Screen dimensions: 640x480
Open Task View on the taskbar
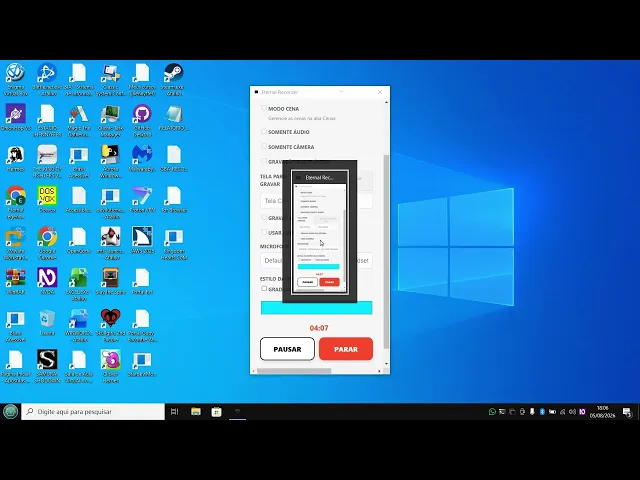tap(174, 411)
